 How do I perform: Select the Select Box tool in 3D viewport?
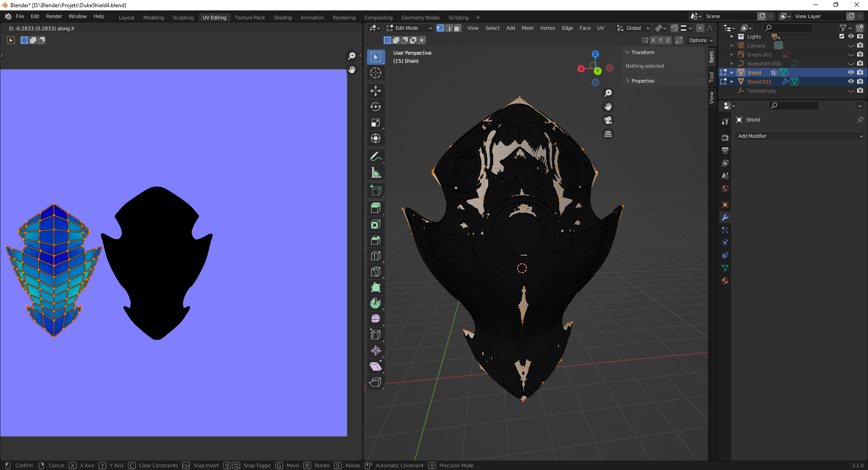click(376, 57)
